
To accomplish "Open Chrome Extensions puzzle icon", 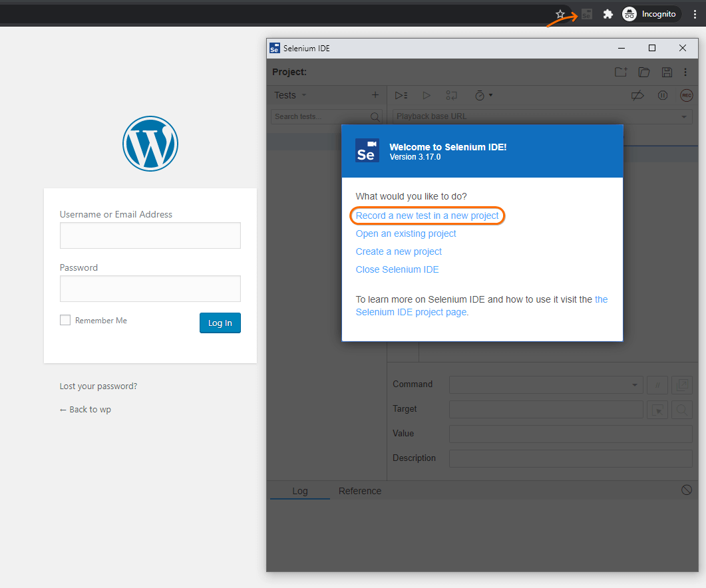I will (608, 15).
